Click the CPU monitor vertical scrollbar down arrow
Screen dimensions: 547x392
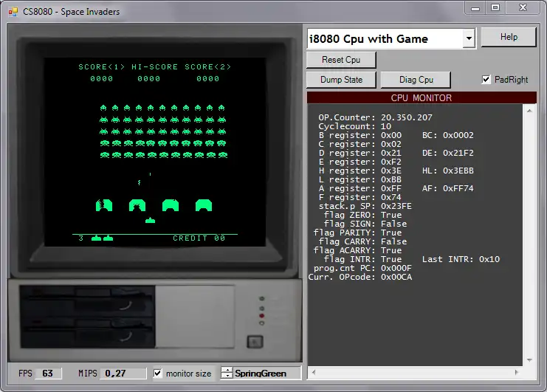coord(529,360)
